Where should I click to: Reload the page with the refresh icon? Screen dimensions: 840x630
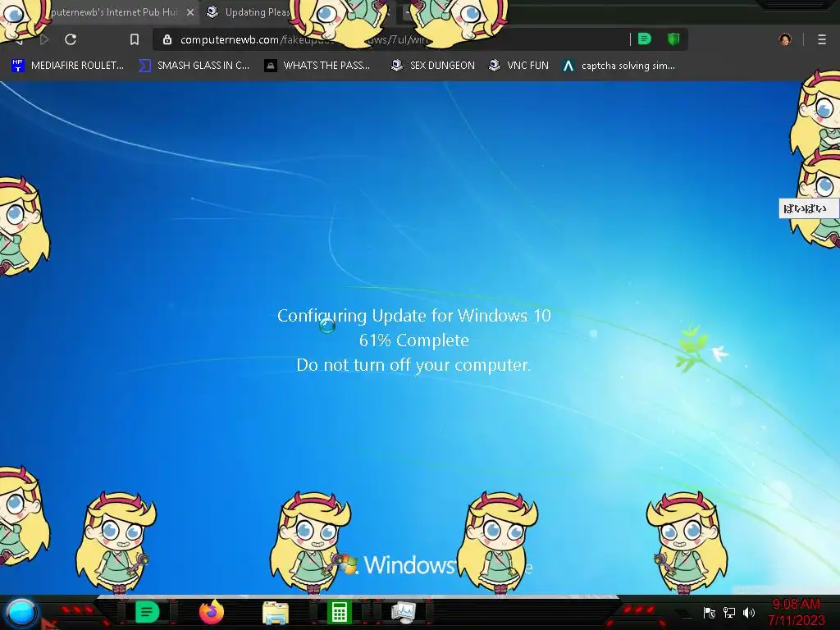pyautogui.click(x=71, y=39)
